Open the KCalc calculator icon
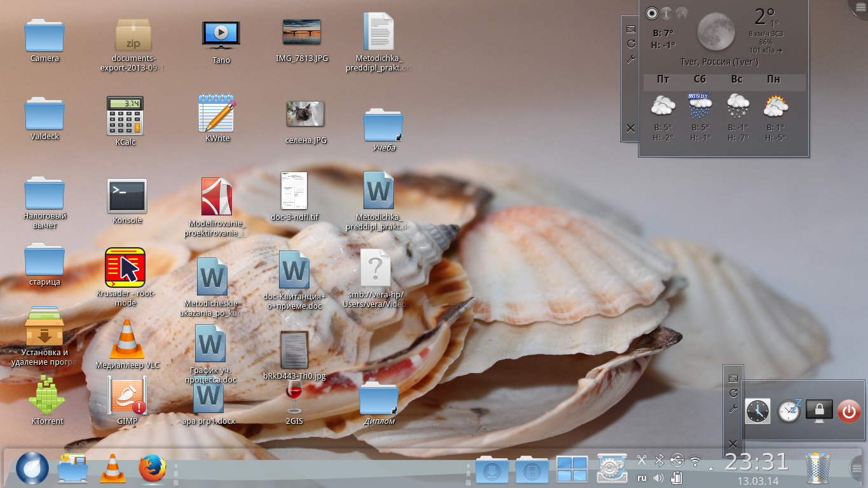Image resolution: width=868 pixels, height=488 pixels. pos(125,116)
